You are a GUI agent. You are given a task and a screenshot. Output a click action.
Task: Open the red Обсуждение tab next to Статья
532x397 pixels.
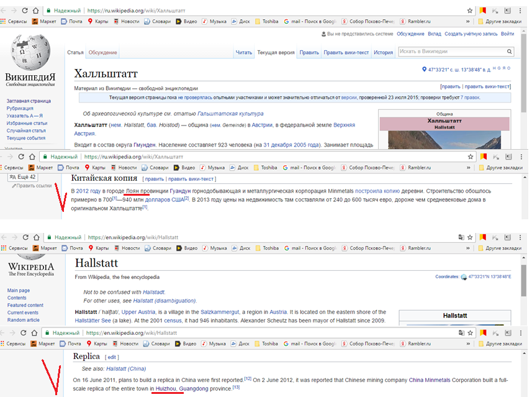(103, 53)
